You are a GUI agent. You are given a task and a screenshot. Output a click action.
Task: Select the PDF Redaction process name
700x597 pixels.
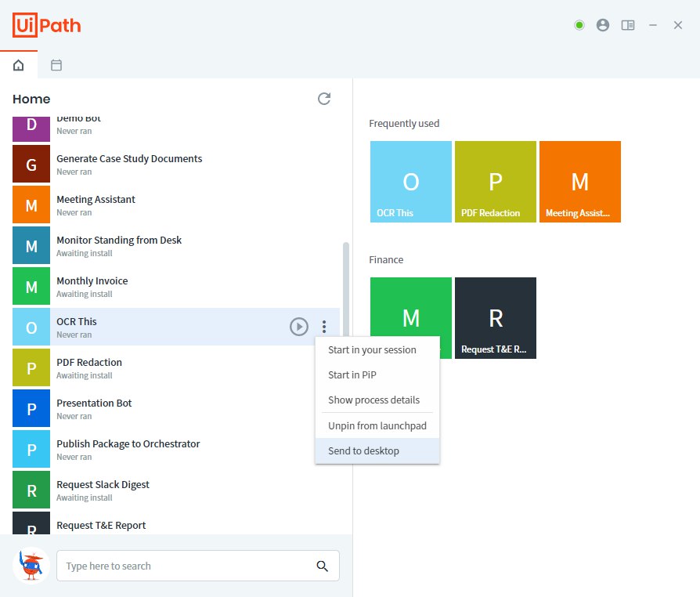pos(89,363)
